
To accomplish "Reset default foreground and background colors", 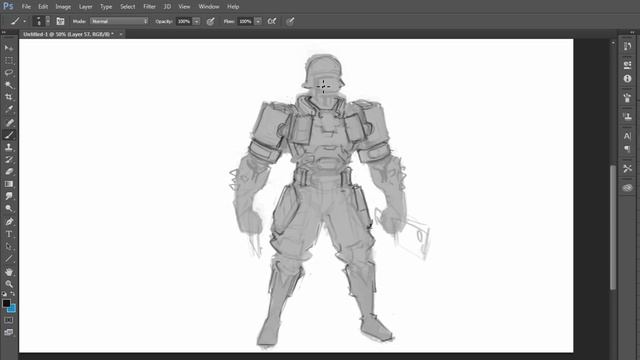I will click(4, 293).
